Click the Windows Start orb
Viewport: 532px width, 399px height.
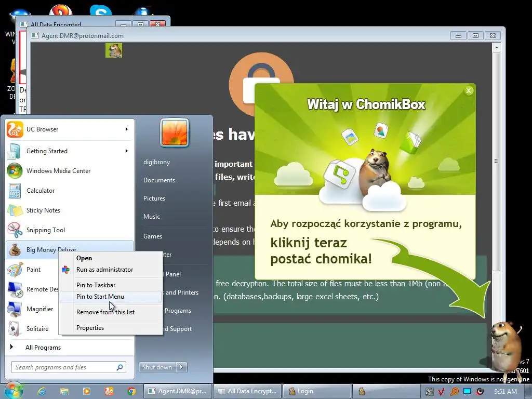(x=14, y=391)
